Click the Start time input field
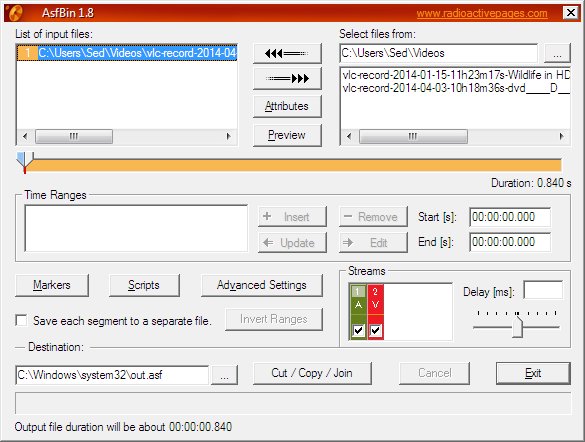This screenshot has width=585, height=442. tap(510, 217)
